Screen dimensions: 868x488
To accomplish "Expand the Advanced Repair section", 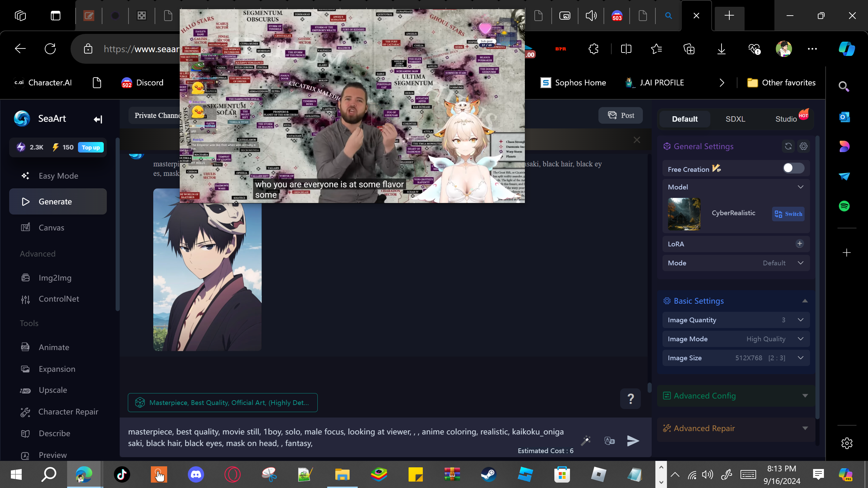I will click(805, 428).
